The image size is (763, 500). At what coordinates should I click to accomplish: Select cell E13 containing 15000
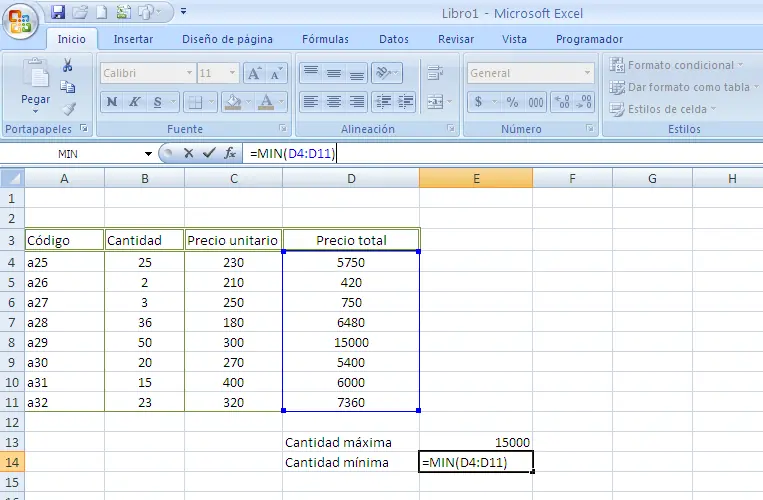pyautogui.click(x=476, y=442)
